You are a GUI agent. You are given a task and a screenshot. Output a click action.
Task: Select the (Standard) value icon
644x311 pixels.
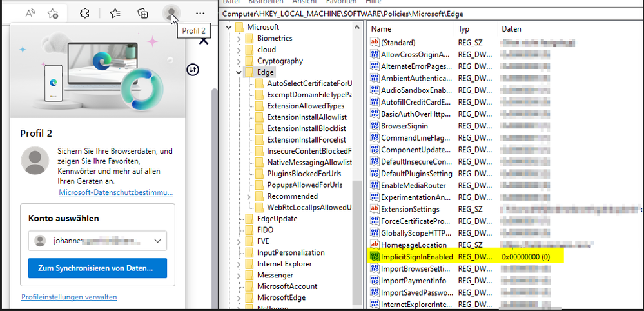click(x=375, y=43)
